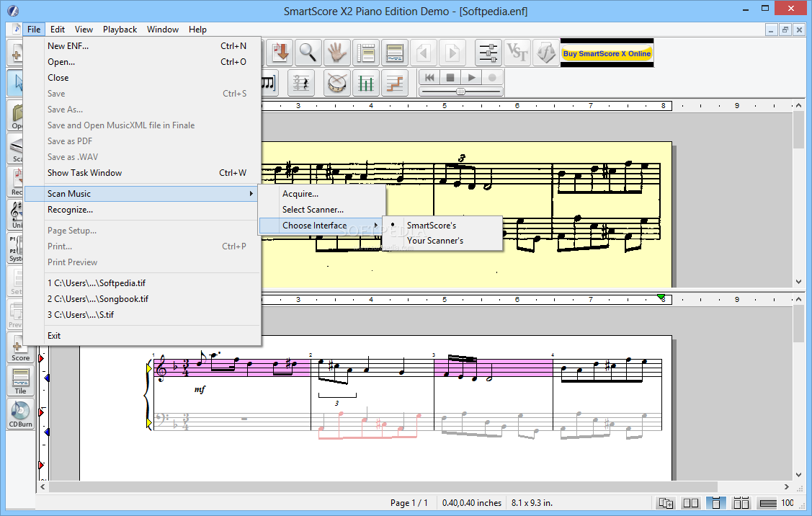Viewport: 812px width, 516px height.
Task: Open the Help menu
Action: [197, 30]
